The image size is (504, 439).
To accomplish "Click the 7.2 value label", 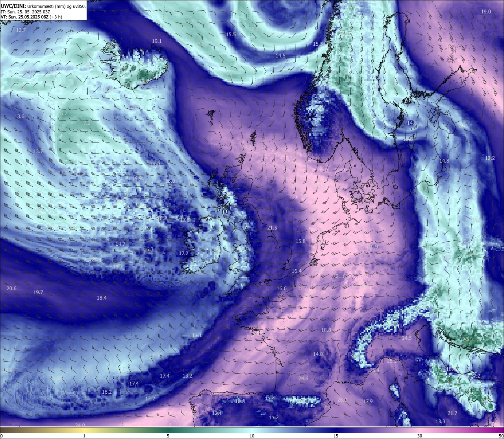I will pyautogui.click(x=87, y=123).
